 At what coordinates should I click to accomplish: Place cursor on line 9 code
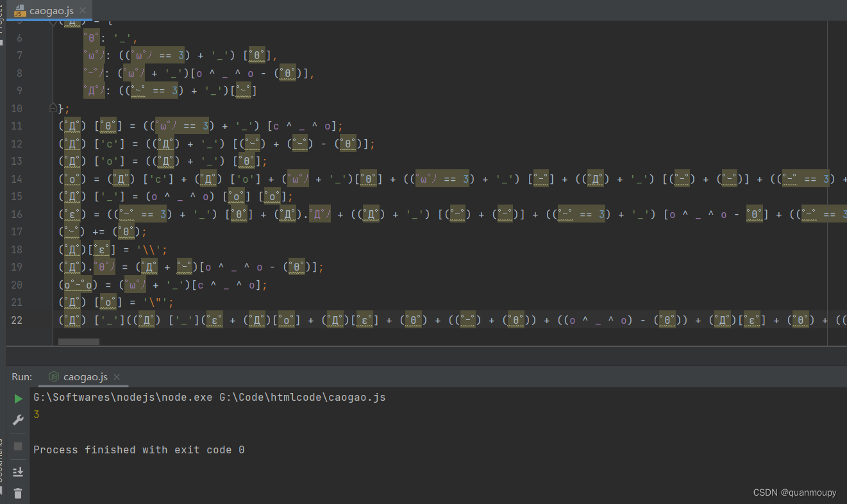pos(170,90)
